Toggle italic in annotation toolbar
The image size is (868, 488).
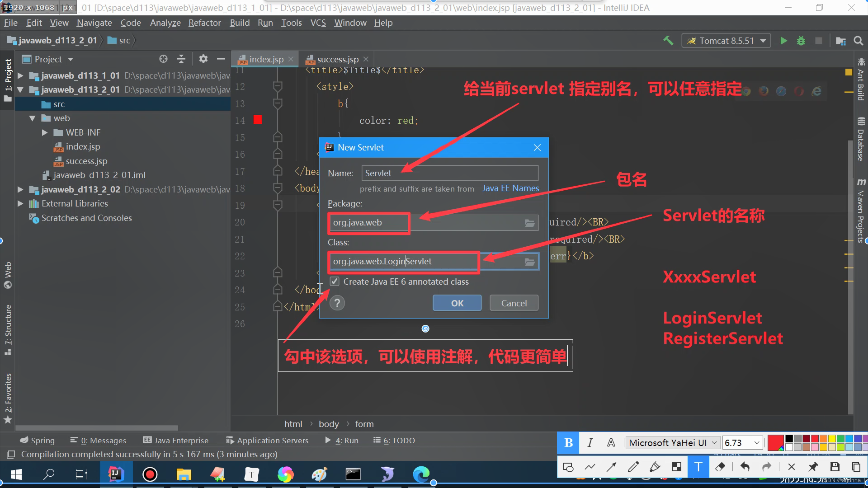pos(590,443)
